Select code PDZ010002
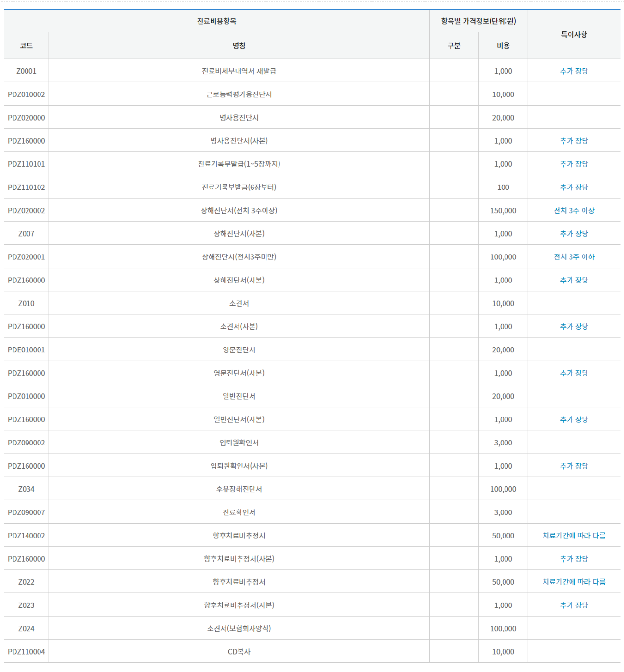 click(x=27, y=94)
